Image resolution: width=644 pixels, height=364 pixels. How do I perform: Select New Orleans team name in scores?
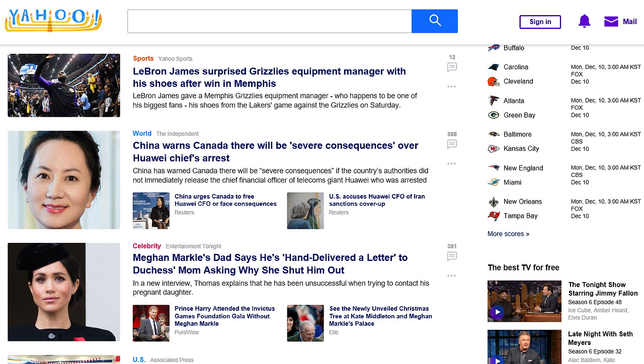coord(523,202)
